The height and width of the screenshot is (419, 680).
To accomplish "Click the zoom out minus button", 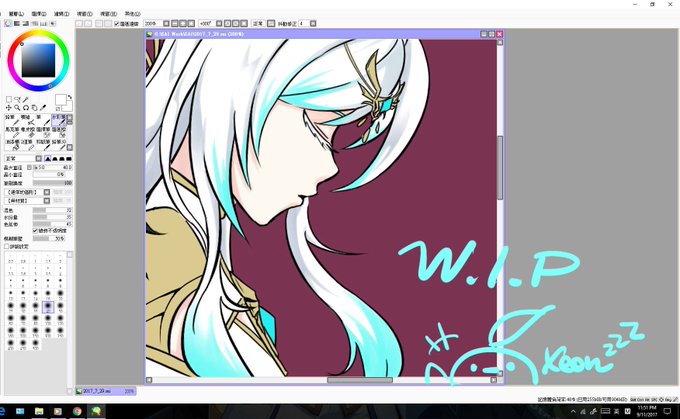I will 174,23.
